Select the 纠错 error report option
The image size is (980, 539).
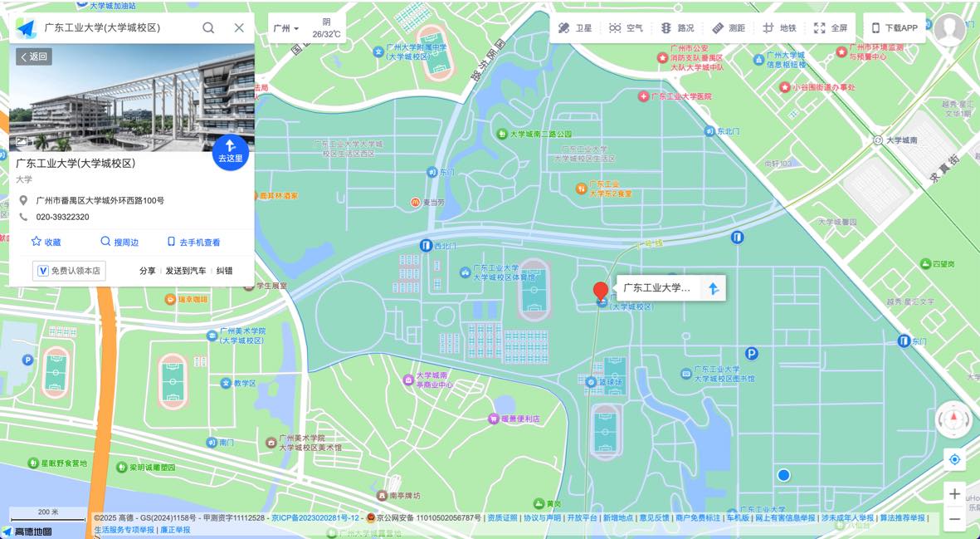pyautogui.click(x=222, y=271)
